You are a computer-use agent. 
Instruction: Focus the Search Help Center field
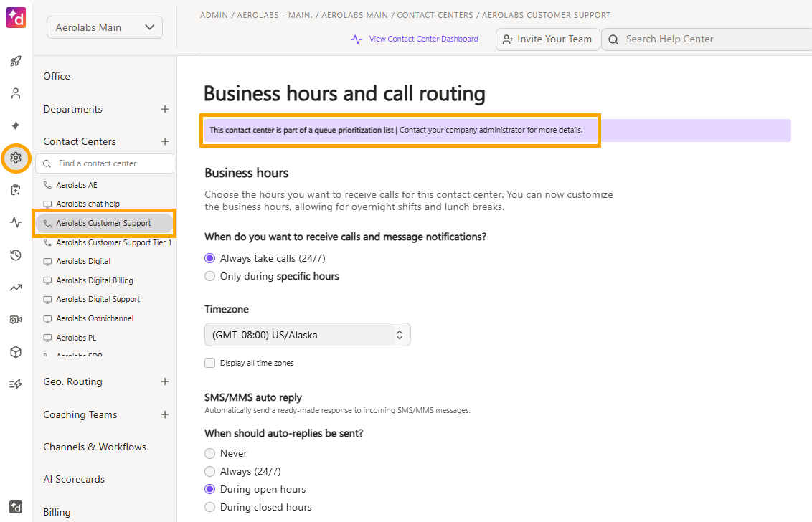pos(707,39)
